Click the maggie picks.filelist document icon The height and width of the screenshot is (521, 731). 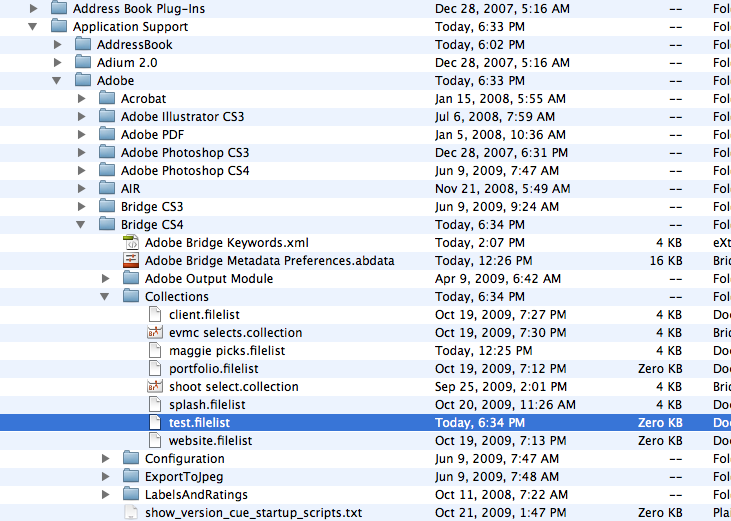pos(155,350)
